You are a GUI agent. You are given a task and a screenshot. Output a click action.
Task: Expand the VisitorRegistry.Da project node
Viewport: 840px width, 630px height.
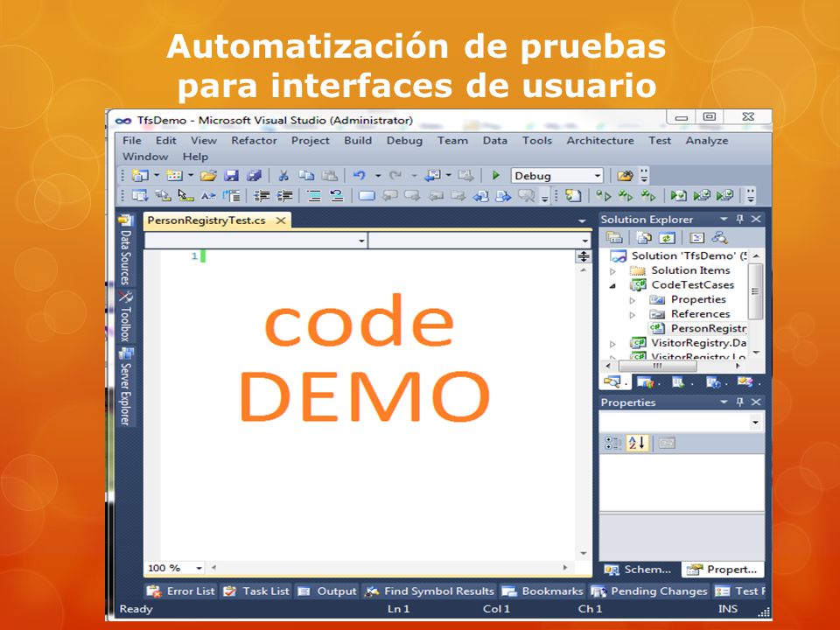tap(613, 344)
